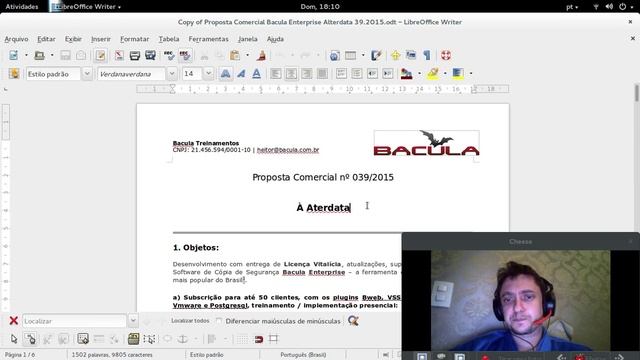640x360 pixels.
Task: Open the Inserir menu
Action: click(x=101, y=39)
